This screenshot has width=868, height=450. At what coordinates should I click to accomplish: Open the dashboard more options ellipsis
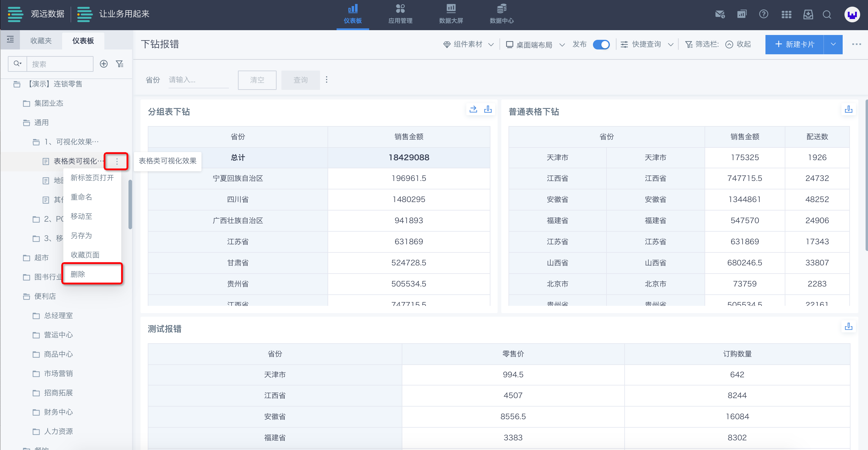(x=856, y=45)
